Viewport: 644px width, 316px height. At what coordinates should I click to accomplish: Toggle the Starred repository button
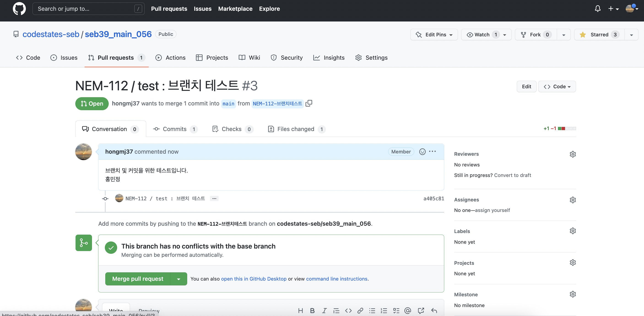[600, 35]
